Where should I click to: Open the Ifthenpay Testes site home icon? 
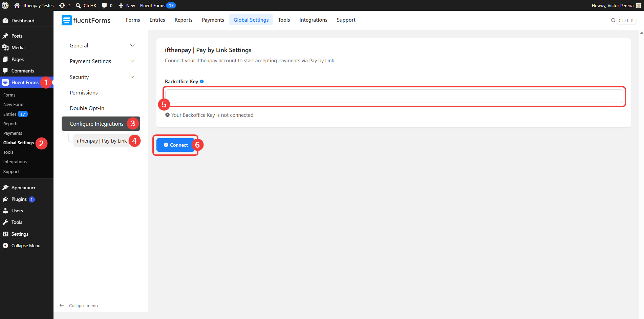pyautogui.click(x=17, y=5)
